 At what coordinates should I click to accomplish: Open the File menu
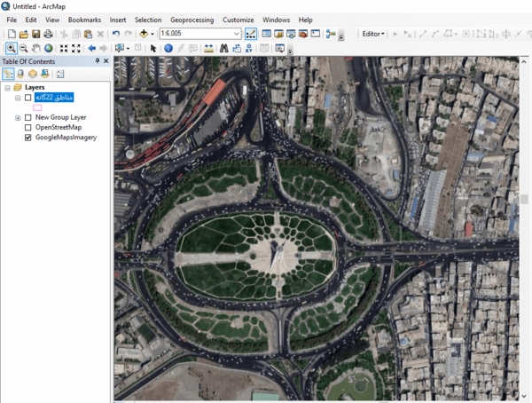12,20
